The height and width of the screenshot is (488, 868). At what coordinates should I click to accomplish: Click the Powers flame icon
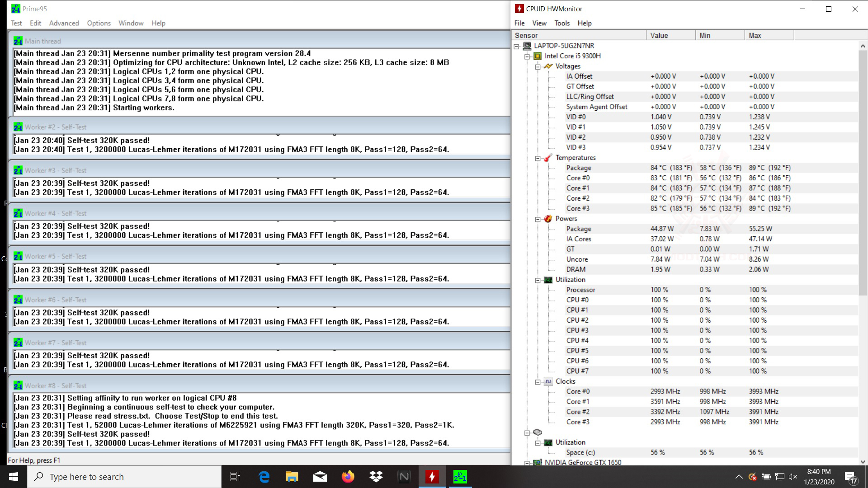[x=548, y=219]
